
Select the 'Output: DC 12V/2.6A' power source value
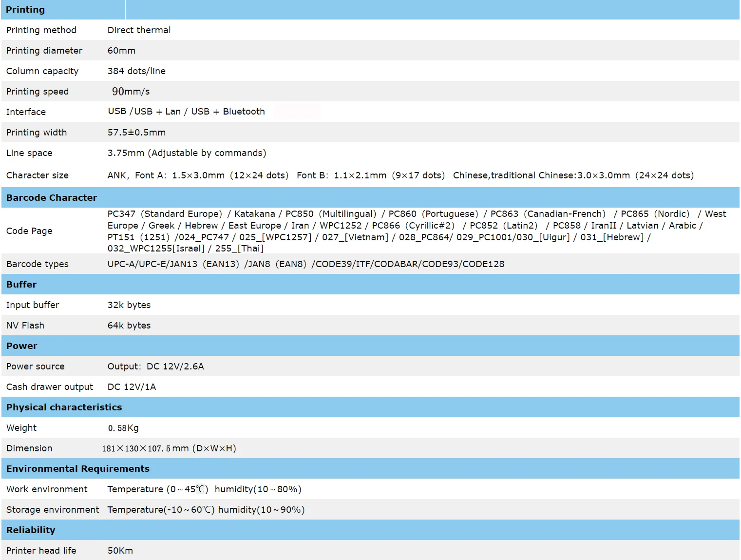[x=156, y=367]
